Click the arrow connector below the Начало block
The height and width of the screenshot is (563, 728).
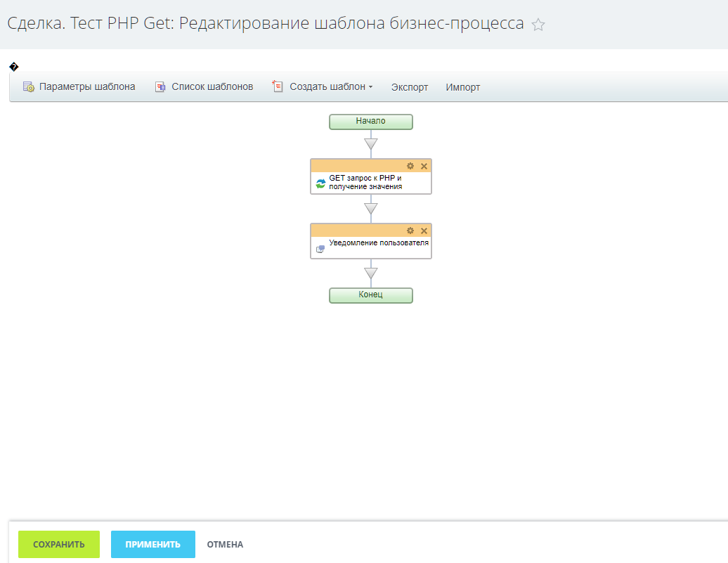click(371, 144)
